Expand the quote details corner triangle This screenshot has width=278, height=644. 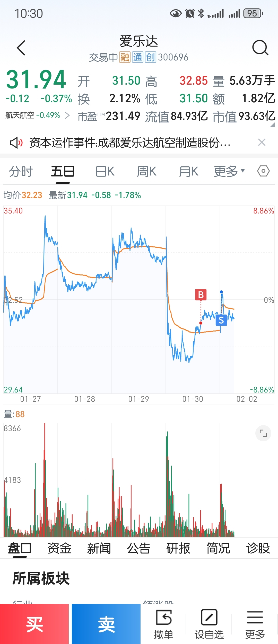click(x=272, y=125)
